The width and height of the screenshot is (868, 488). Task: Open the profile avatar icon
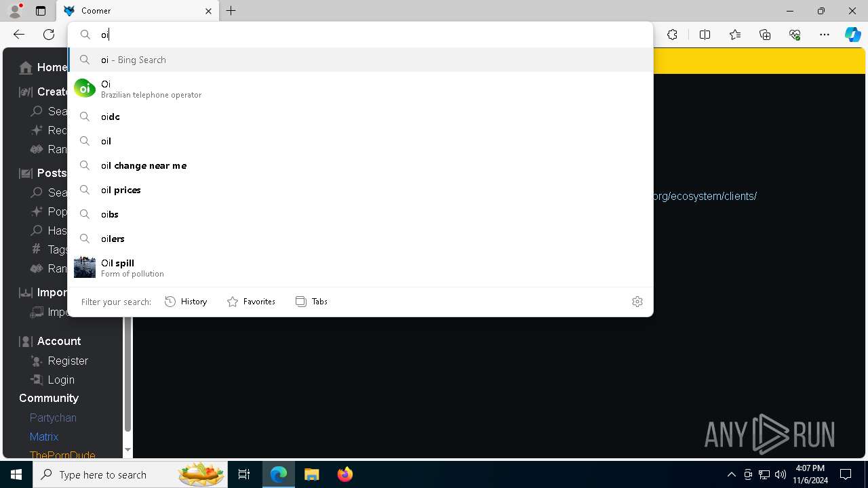click(14, 11)
